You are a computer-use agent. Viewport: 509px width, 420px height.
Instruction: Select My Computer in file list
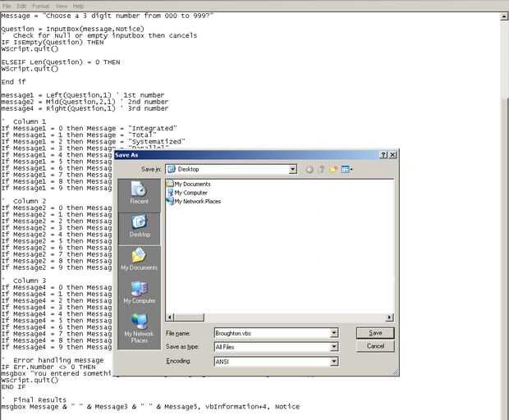tap(187, 193)
